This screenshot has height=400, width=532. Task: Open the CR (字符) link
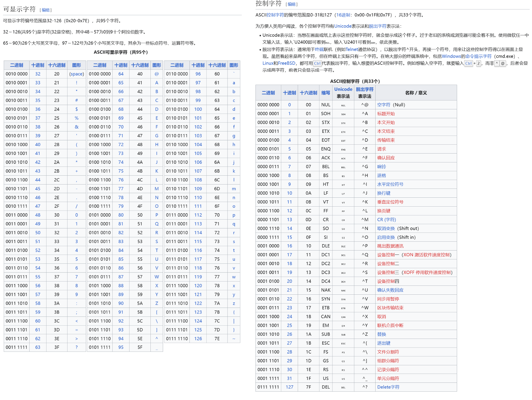386,220
